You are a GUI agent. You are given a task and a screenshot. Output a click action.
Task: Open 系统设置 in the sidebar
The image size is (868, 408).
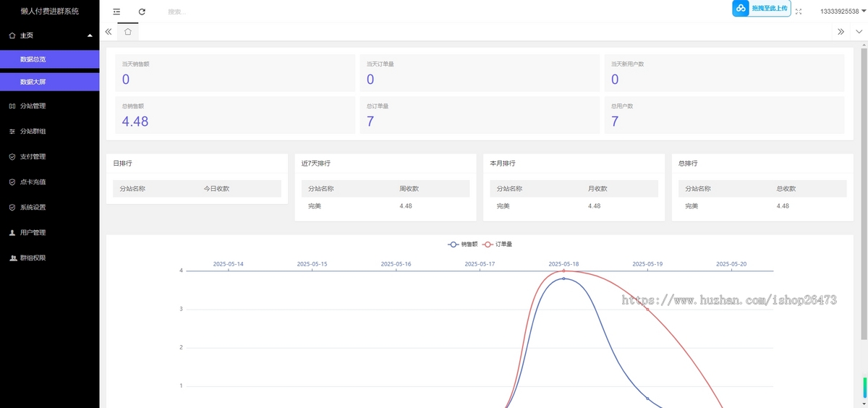49,207
